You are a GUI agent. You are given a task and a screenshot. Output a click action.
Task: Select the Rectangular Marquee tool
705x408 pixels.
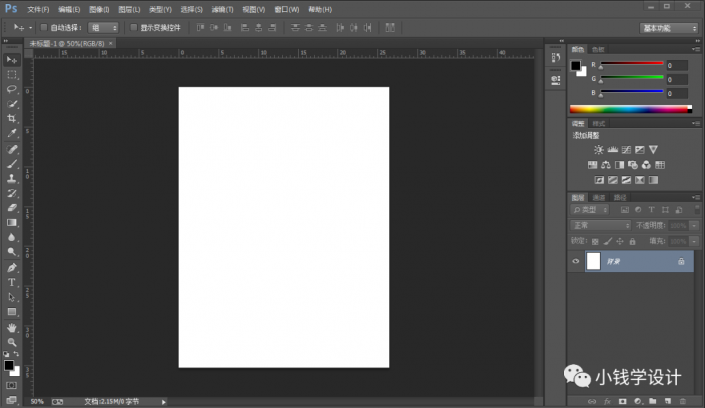(12, 74)
